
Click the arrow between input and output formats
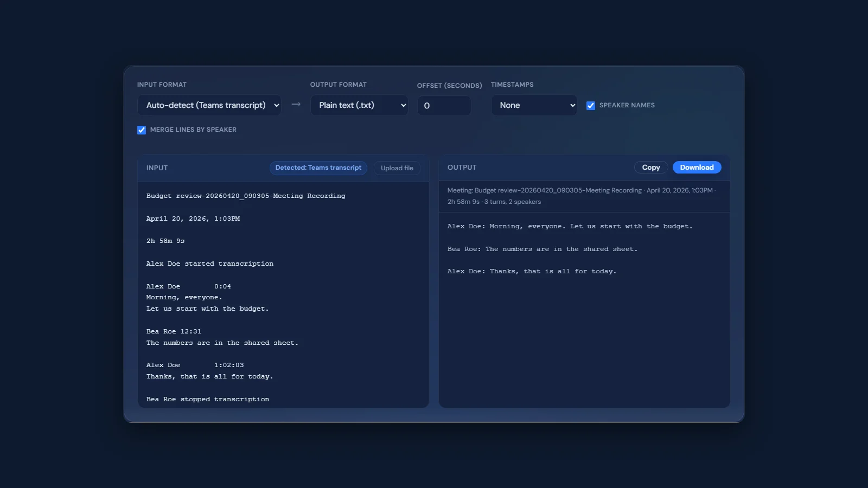(x=296, y=104)
